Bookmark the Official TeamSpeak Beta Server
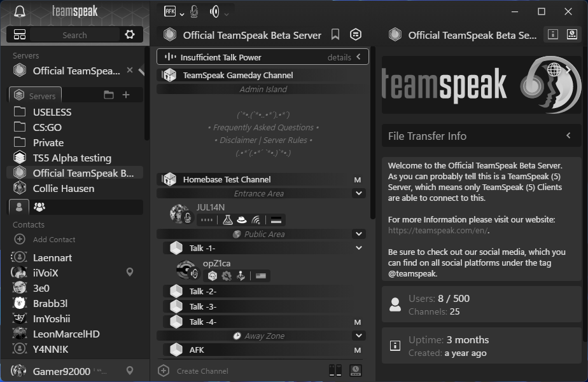Image resolution: width=588 pixels, height=382 pixels. click(x=335, y=35)
